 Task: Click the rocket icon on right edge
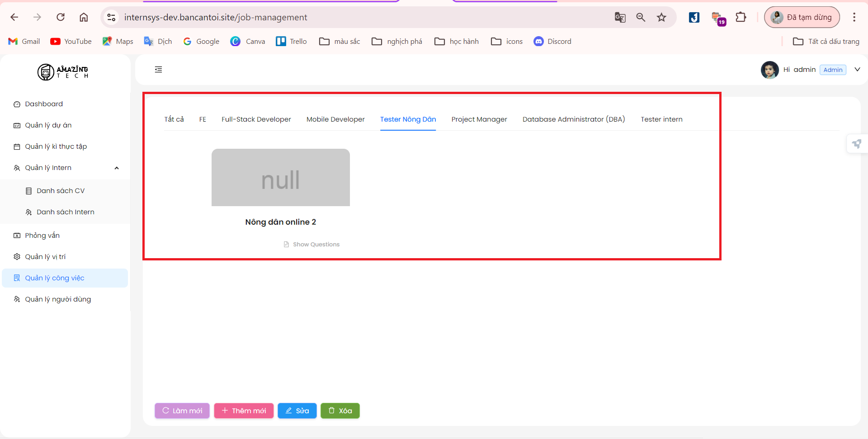856,144
